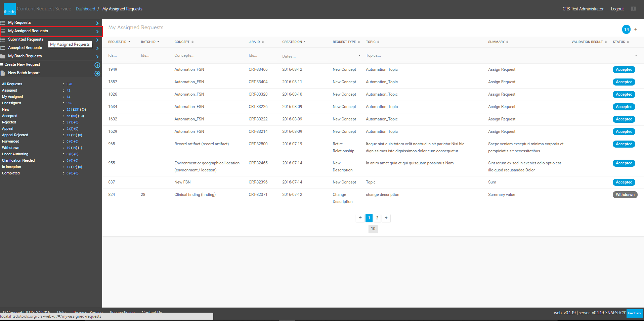Open Submitted Requests in sidebar

[x=26, y=39]
